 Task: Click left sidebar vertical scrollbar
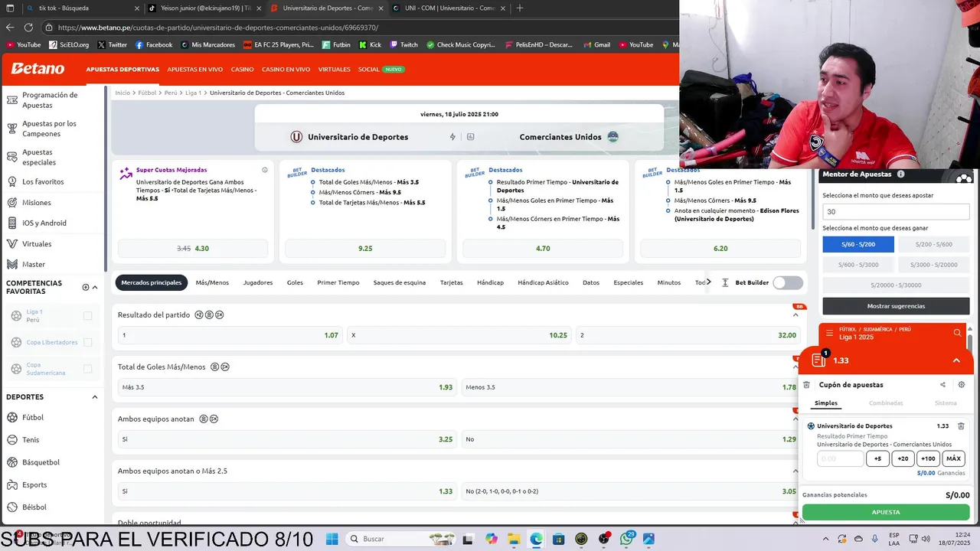106,178
